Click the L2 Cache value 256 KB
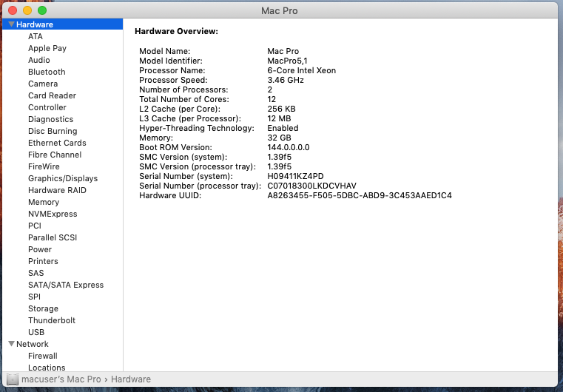The height and width of the screenshot is (392, 563). (281, 109)
